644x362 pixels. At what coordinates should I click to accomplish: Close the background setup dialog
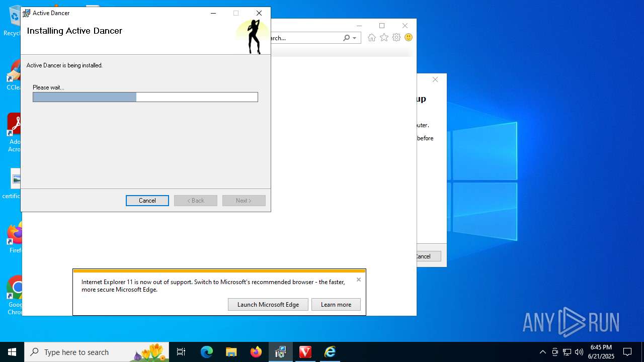point(435,79)
